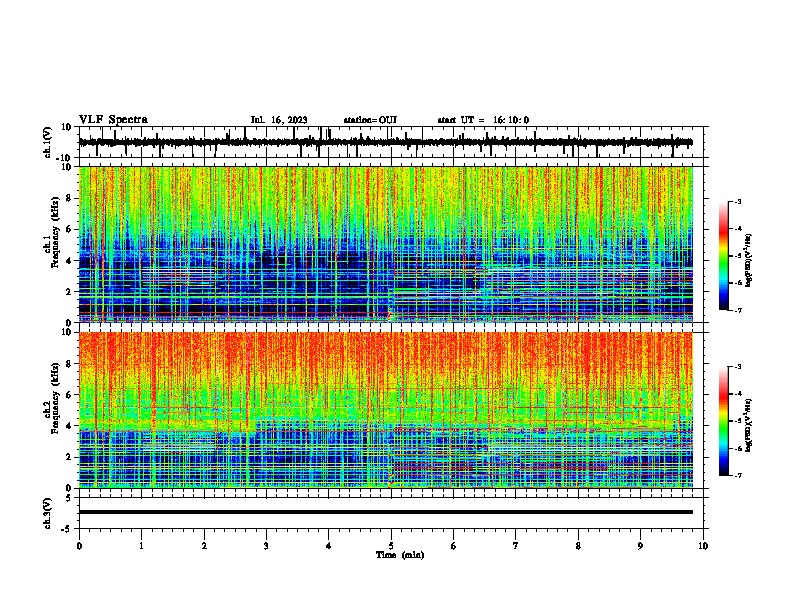Select the date text 'Jul 16, 2023'

click(x=279, y=120)
